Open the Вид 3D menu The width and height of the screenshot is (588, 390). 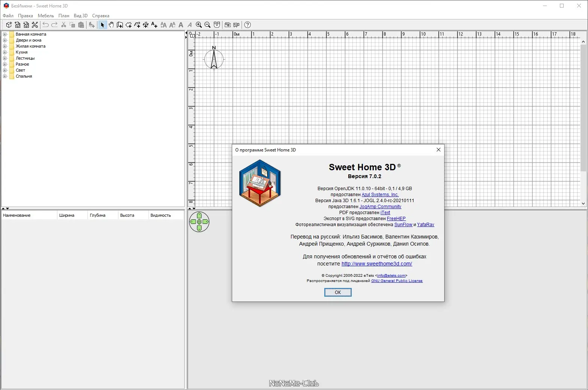[x=81, y=16]
